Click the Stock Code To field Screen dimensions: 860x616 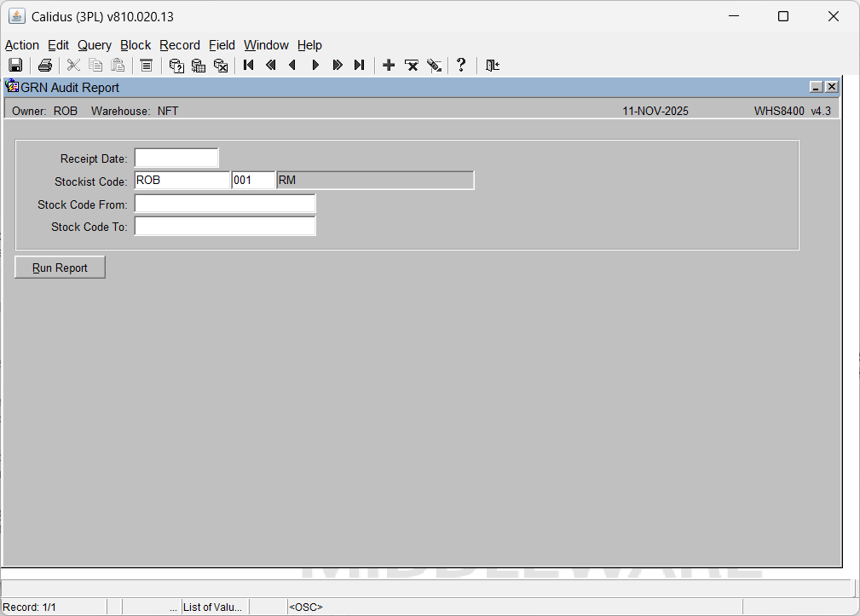[x=225, y=227]
